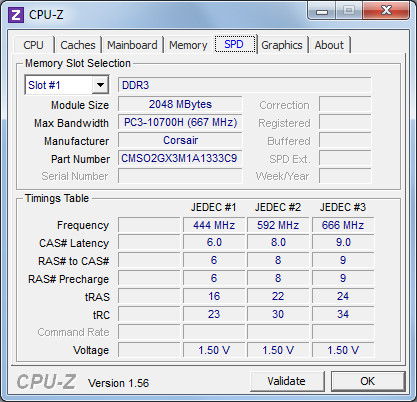
Task: Click the Part Number field CMSO2GX3M1A1333C9
Action: point(180,158)
